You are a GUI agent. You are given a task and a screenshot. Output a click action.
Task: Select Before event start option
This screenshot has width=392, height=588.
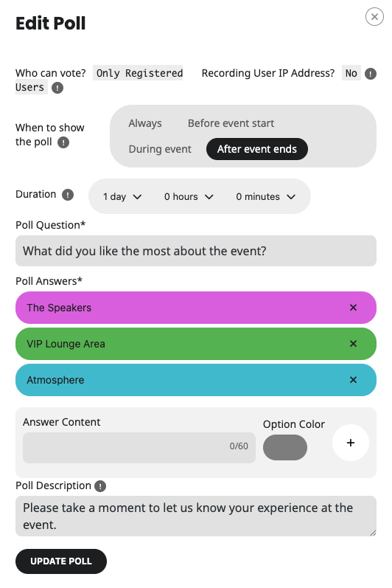[231, 123]
